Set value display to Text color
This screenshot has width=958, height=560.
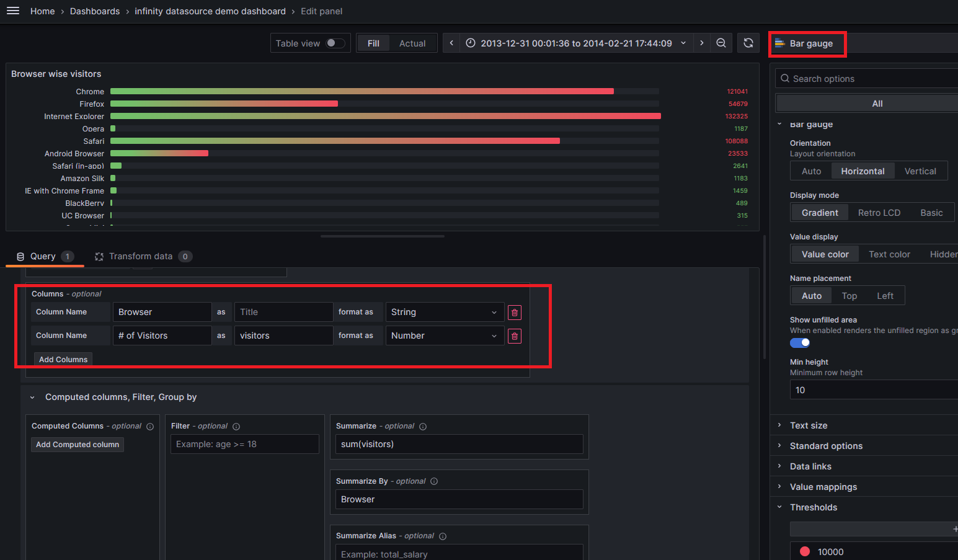tap(889, 254)
